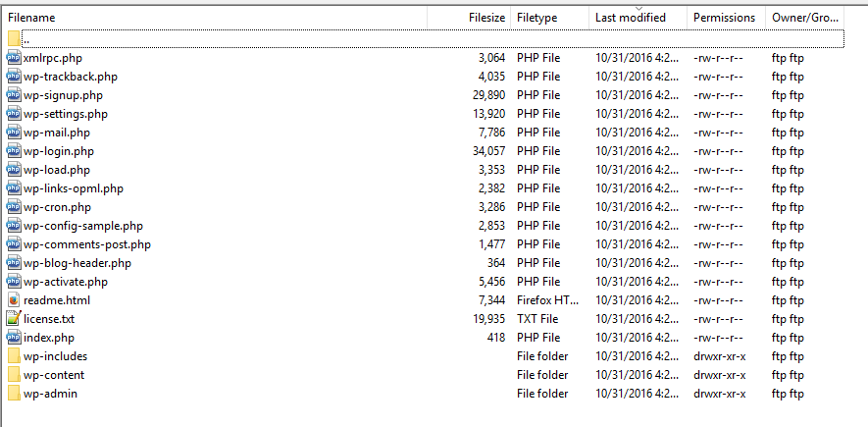Click the wp-login.php PHP file icon
868x427 pixels.
14,151
